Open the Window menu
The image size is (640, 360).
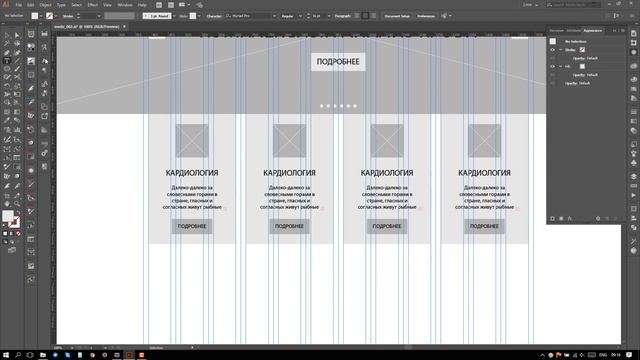coord(124,5)
